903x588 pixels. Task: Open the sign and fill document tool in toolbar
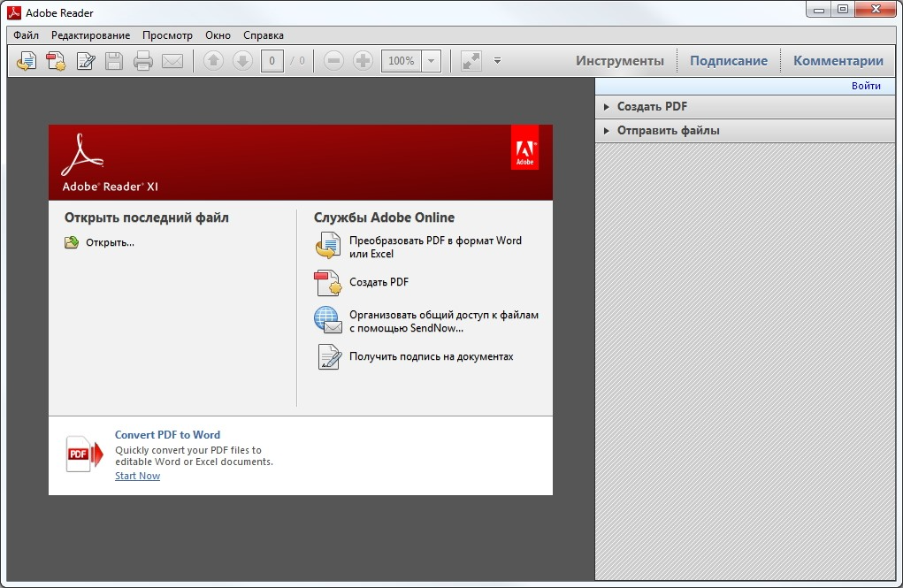86,61
